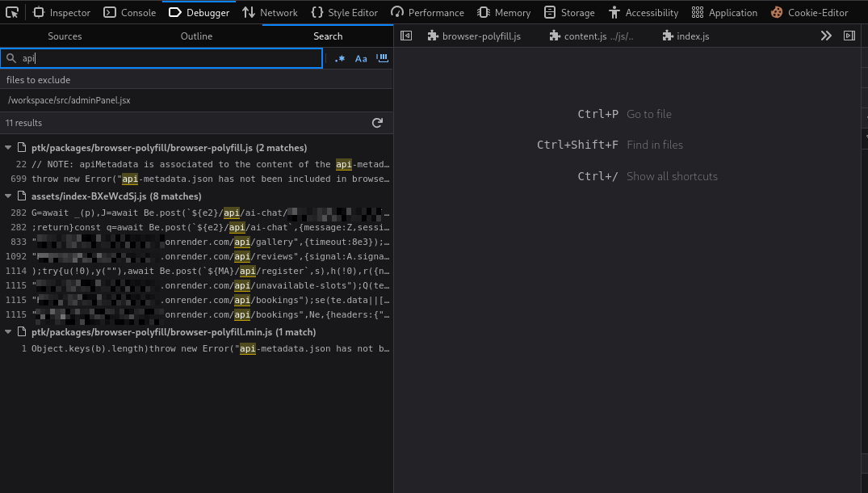Open assets/index-BXeWcdSj.js file result header
Screen dimensions: 868x493
click(x=116, y=196)
